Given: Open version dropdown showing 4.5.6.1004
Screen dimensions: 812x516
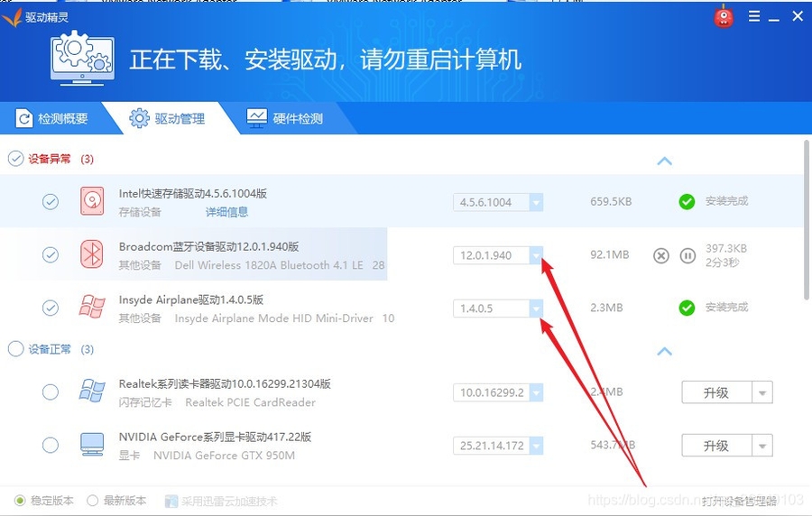Looking at the screenshot, I should [536, 202].
